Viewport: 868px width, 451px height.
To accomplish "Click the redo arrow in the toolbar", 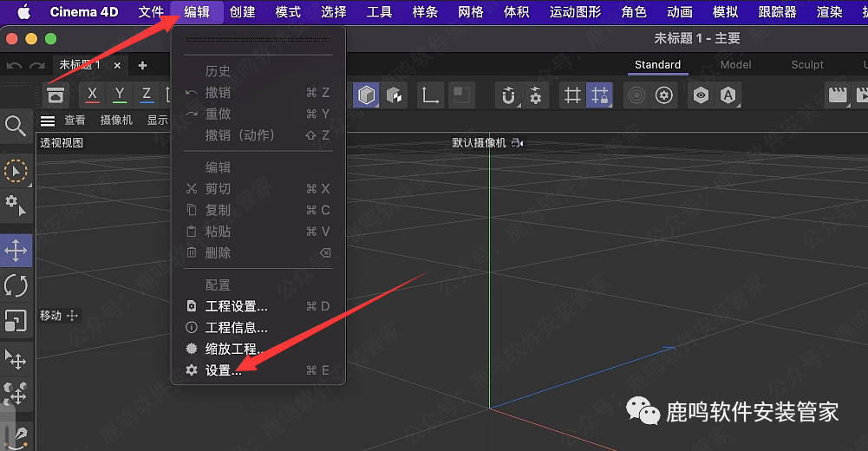I will [x=37, y=65].
